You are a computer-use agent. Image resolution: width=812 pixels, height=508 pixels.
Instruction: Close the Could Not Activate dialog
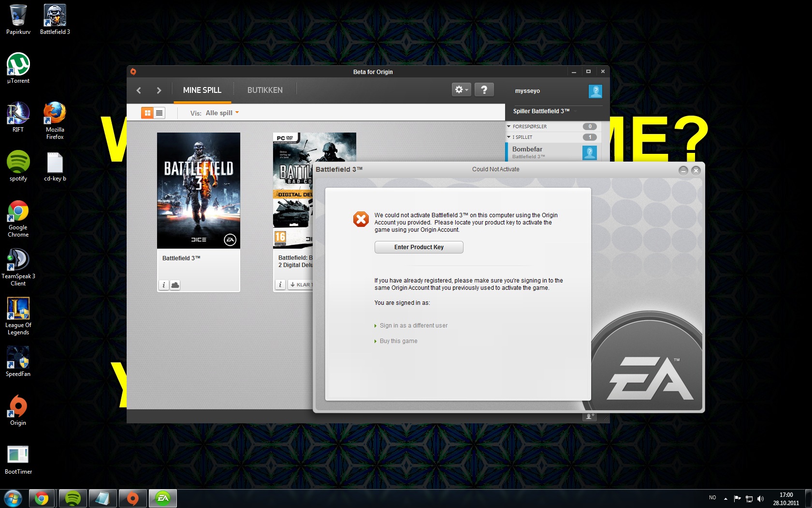(x=696, y=170)
